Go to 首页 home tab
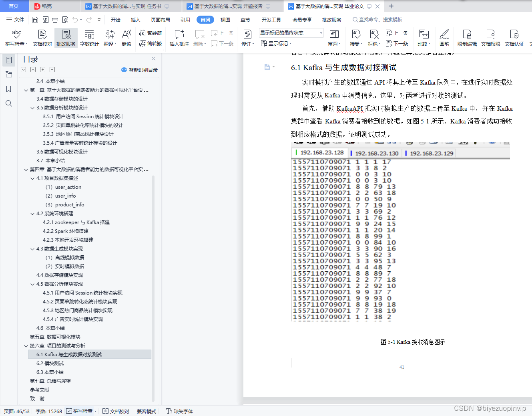 [14, 6]
